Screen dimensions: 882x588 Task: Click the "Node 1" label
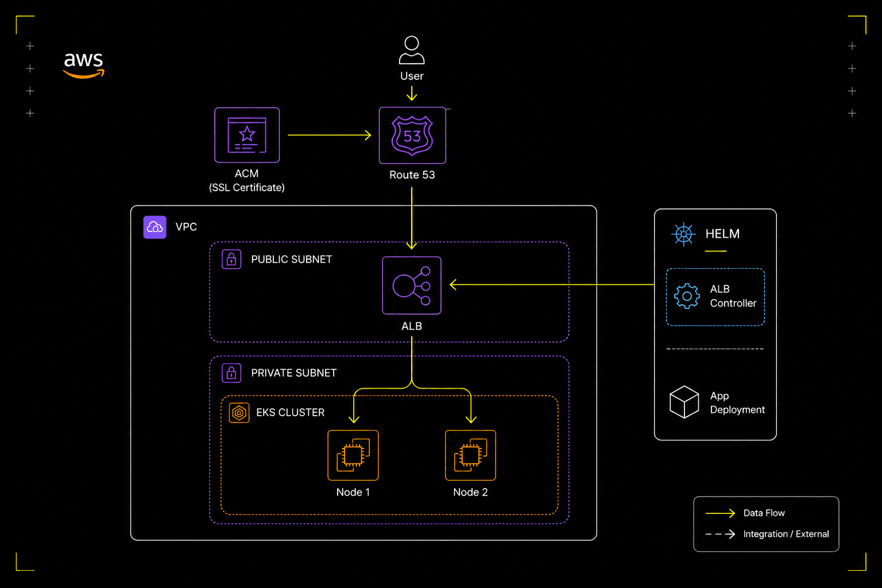[353, 493]
